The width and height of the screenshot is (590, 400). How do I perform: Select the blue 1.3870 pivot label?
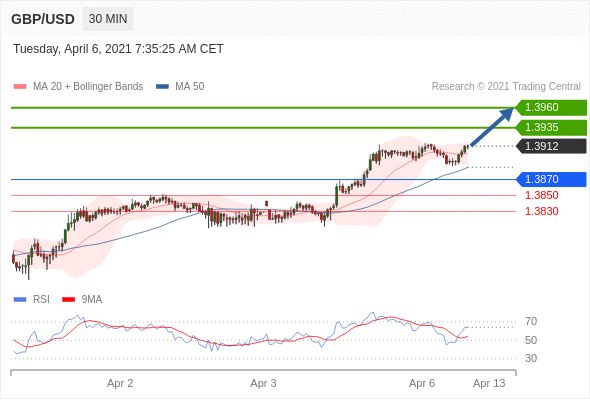(551, 179)
